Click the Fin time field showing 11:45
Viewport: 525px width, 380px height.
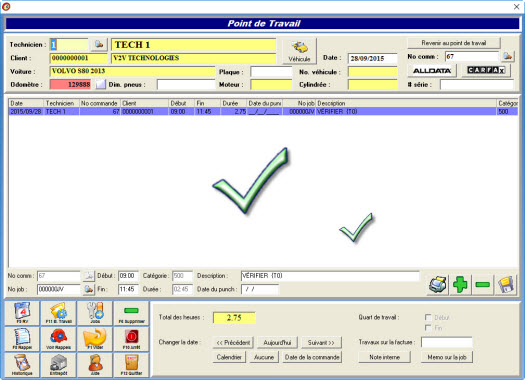(128, 289)
